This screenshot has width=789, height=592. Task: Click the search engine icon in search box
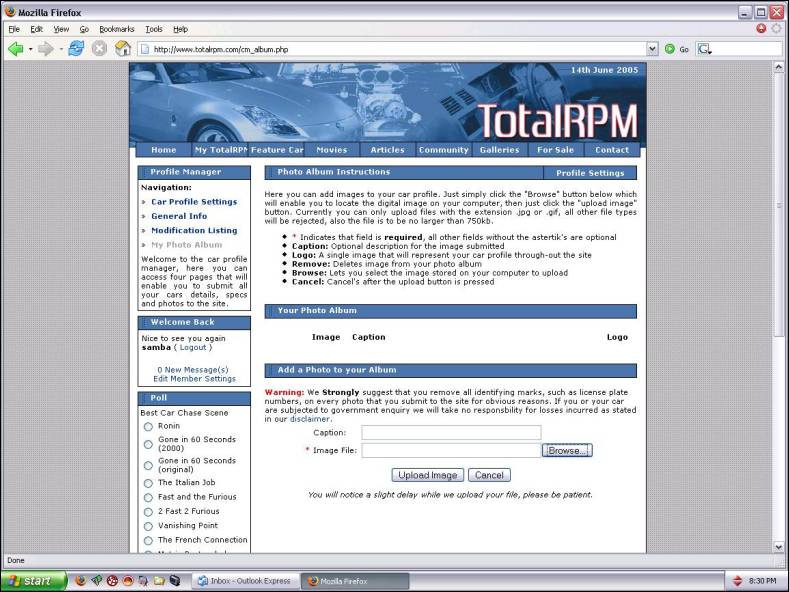pos(704,48)
